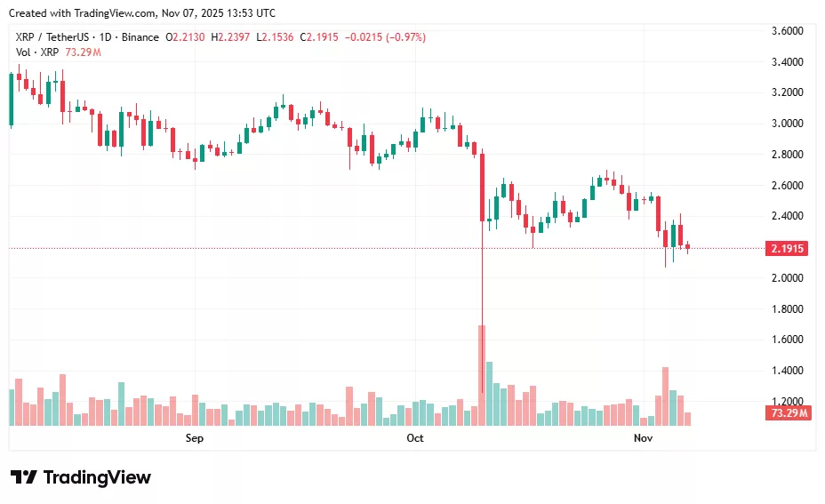Click the 3.6000 price axis label
This screenshot has height=504, width=825.
pyautogui.click(x=787, y=31)
